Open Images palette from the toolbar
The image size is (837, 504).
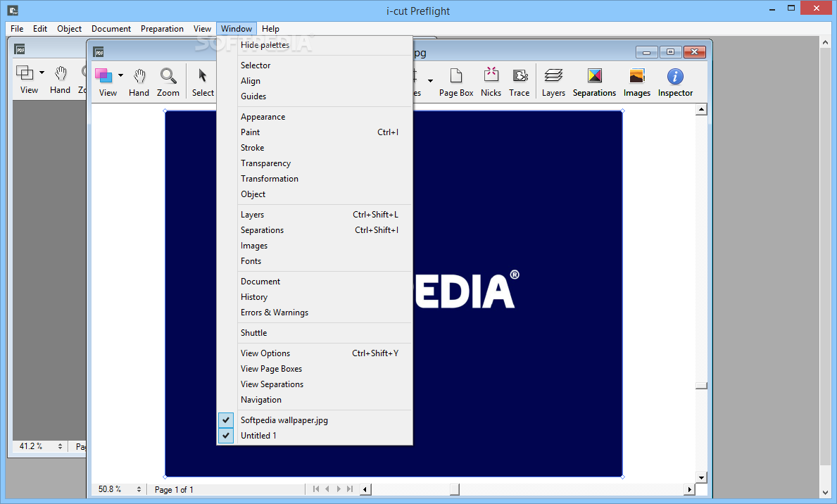637,76
